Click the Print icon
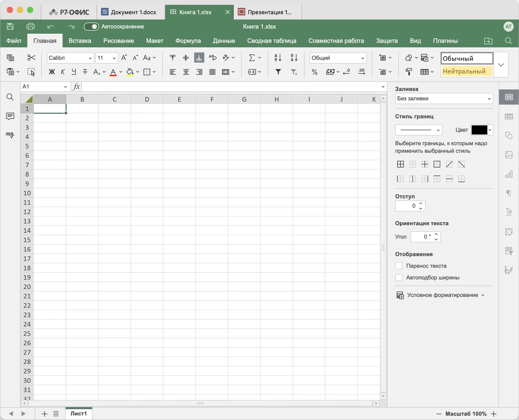519x420 pixels. coord(30,26)
